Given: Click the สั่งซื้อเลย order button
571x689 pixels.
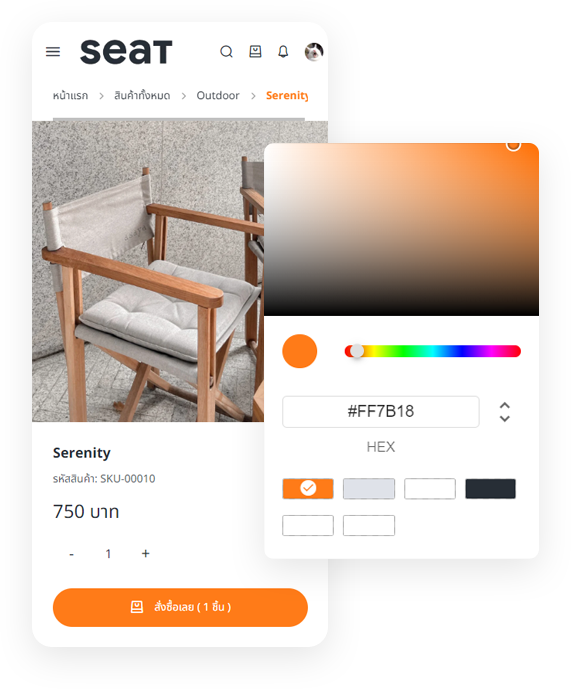Looking at the screenshot, I should pos(180,607).
